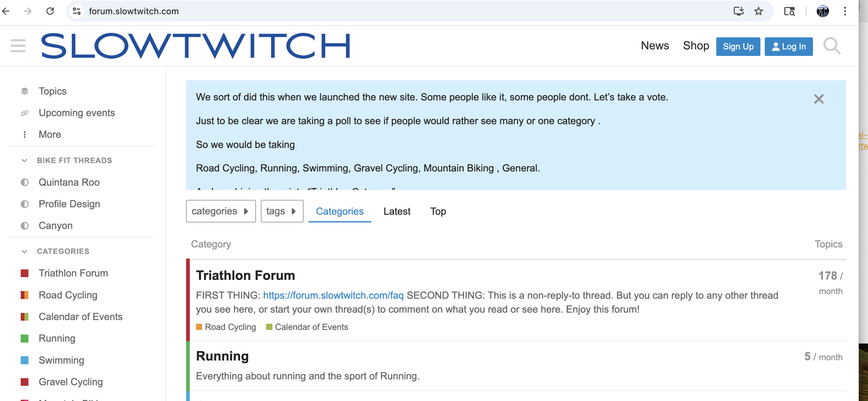The height and width of the screenshot is (401, 868).
Task: Expand the More sidebar item
Action: click(x=49, y=134)
